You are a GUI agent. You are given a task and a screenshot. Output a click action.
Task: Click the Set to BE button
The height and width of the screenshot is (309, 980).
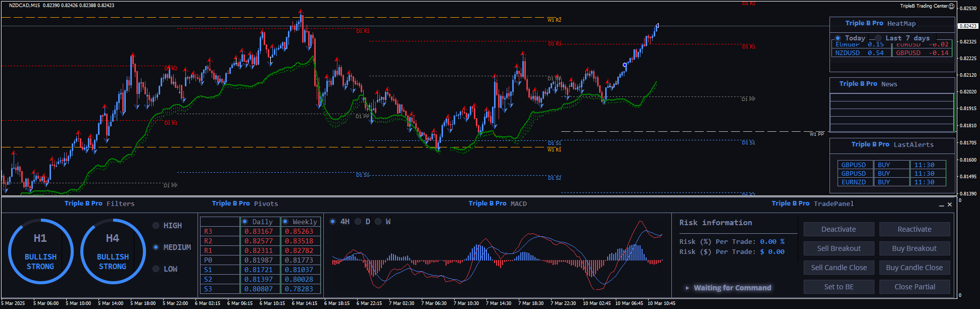pos(839,287)
